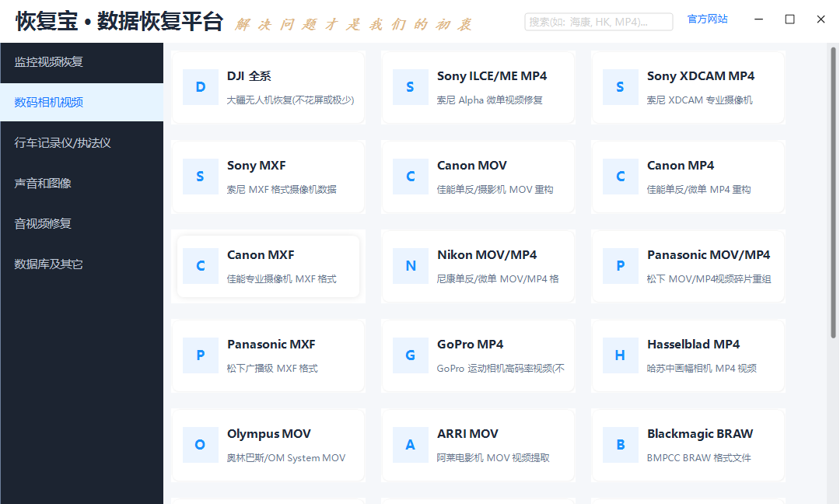840x504 pixels.
Task: Select the Hasselblad MP4 title
Action: tap(693, 345)
